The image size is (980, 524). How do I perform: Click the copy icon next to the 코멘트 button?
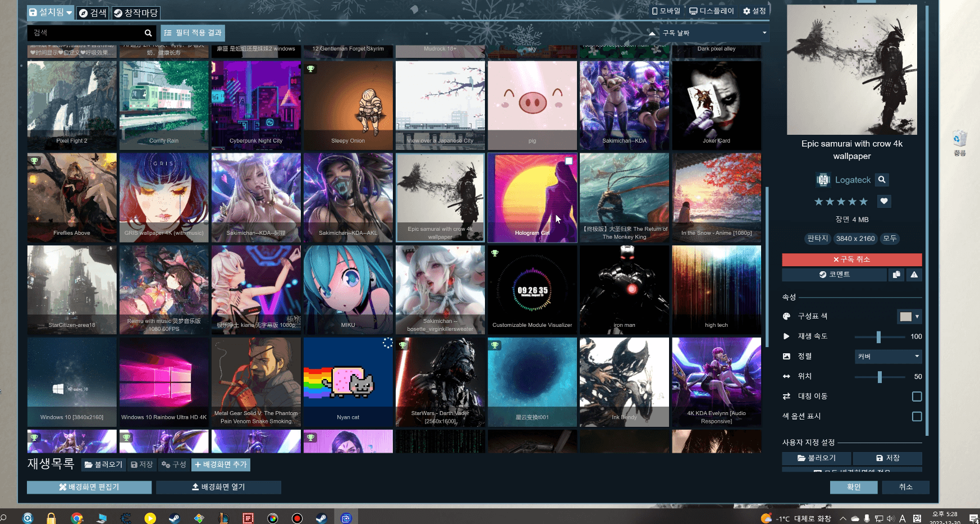point(896,275)
